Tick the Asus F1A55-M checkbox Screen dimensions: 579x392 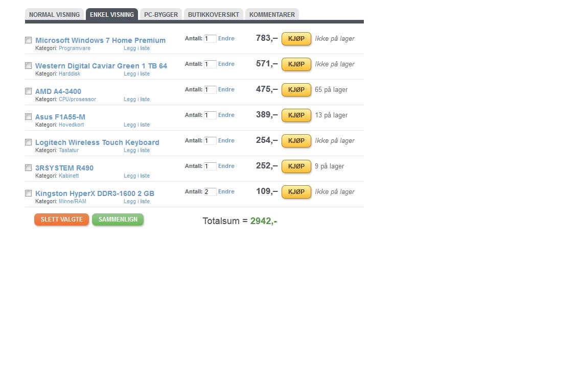[29, 116]
